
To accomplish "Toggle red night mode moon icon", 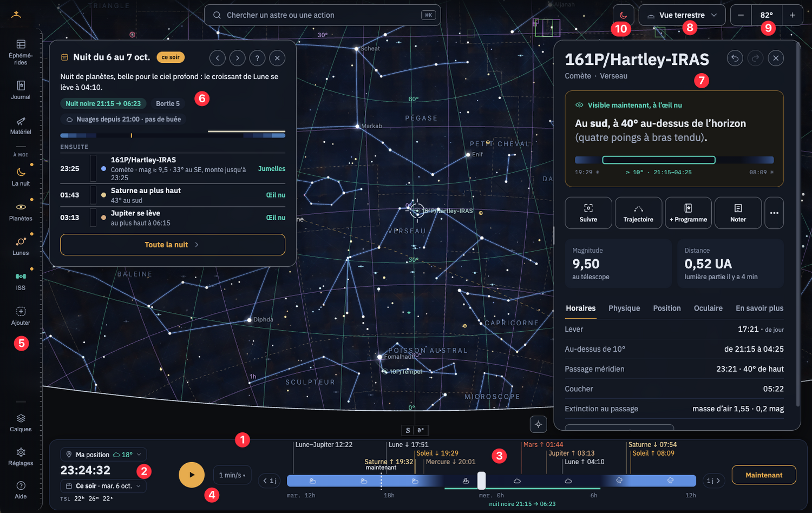I will coord(623,15).
